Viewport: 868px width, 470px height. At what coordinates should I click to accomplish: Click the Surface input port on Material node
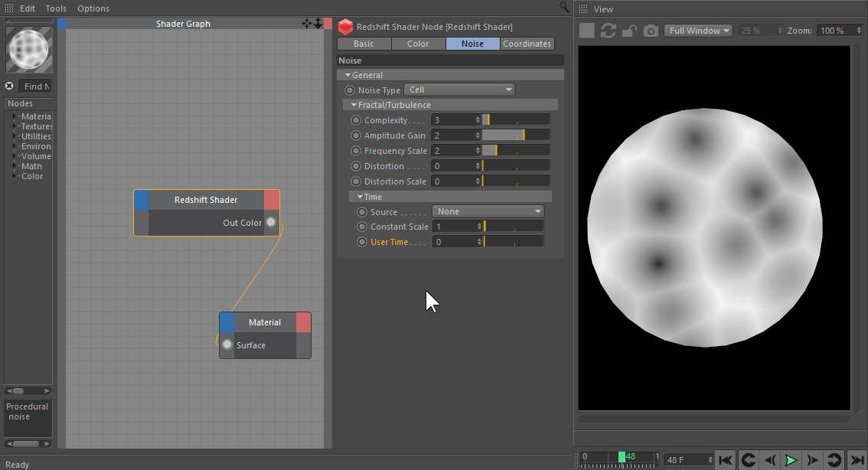227,344
